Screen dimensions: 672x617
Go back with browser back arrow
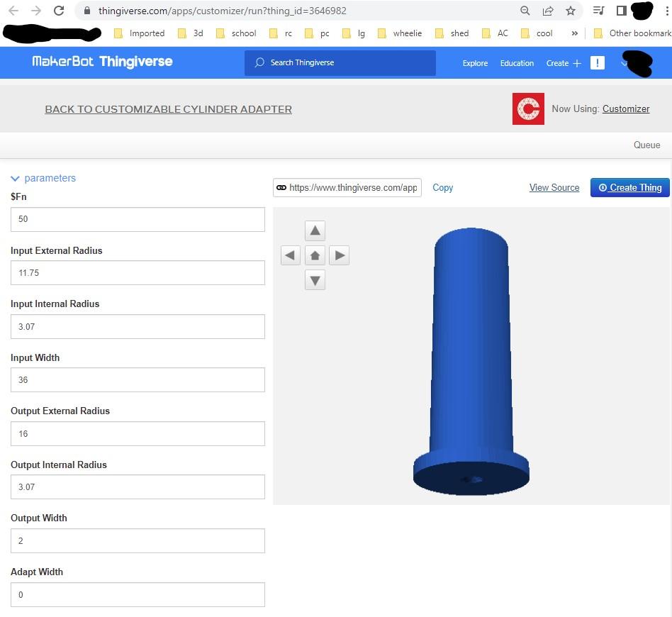click(x=13, y=11)
